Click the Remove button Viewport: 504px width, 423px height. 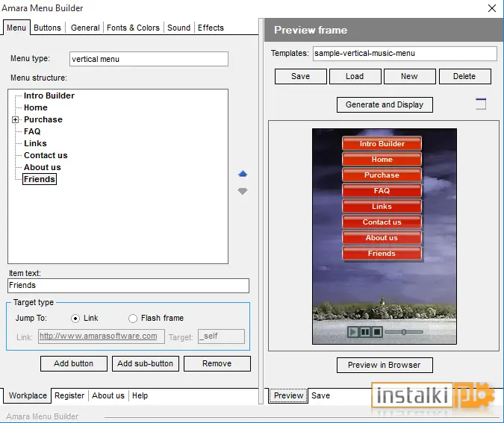coord(217,363)
